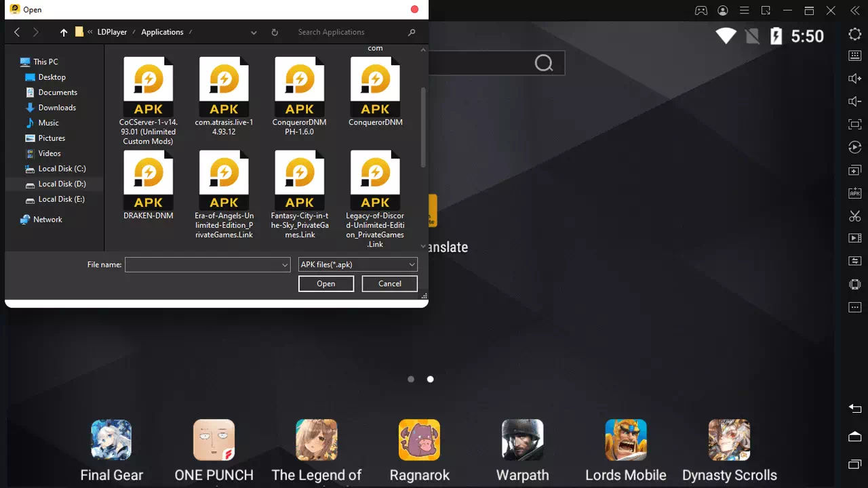Start the video recorder from sidebar
Screen dimensions: 868x488
pos(854,239)
